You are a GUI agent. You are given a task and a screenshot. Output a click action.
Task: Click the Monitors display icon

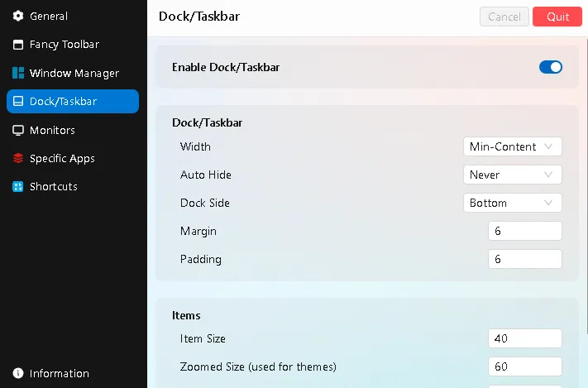(18, 130)
